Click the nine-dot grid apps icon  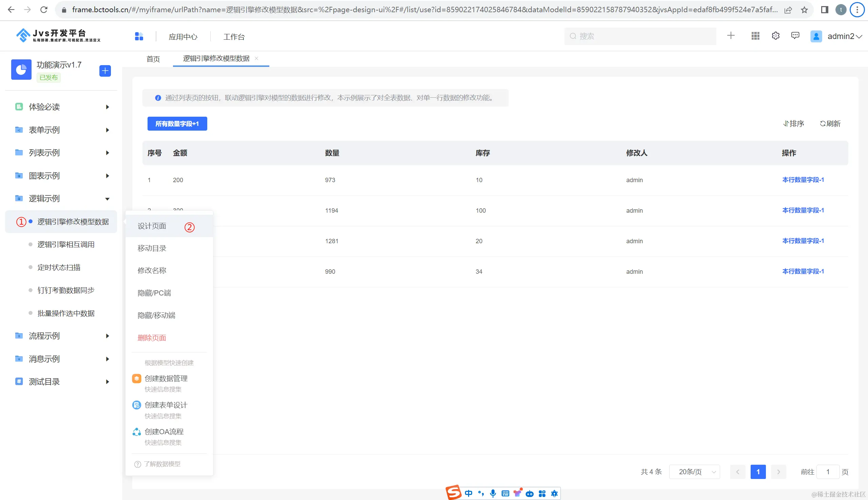[755, 36]
